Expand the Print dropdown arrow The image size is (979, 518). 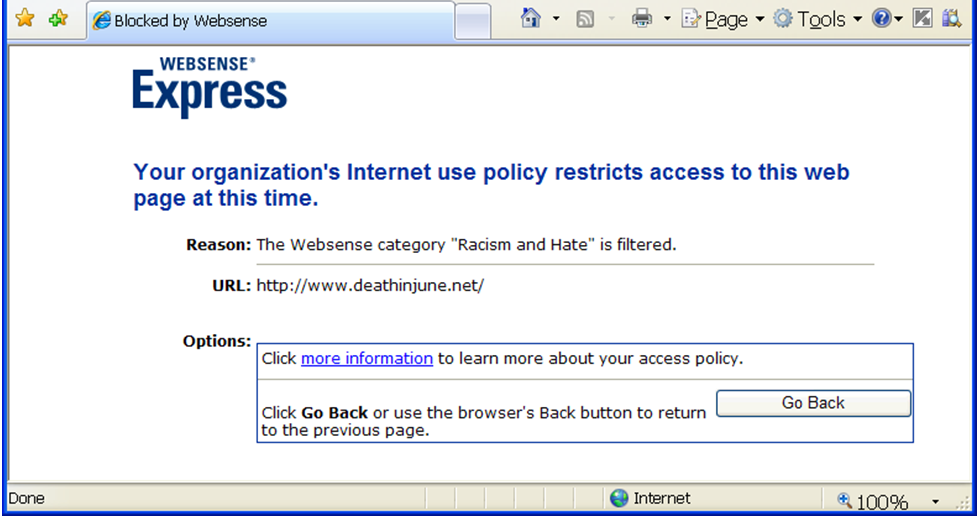tap(667, 19)
